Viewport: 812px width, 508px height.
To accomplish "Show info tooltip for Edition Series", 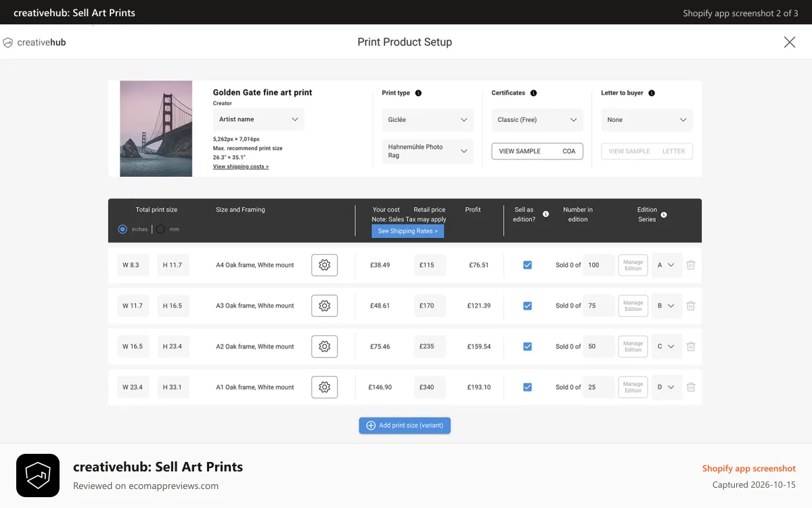I will (x=664, y=215).
